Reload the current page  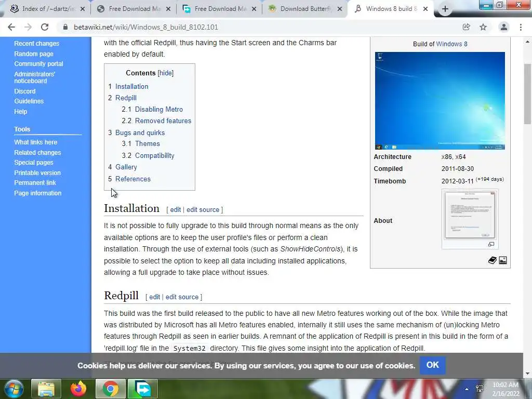[x=45, y=27]
